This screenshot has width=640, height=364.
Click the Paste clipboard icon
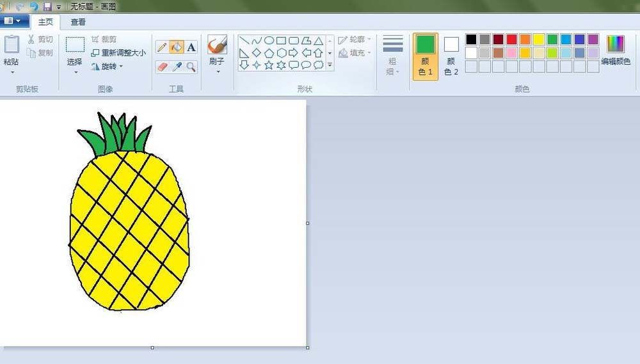pos(12,45)
